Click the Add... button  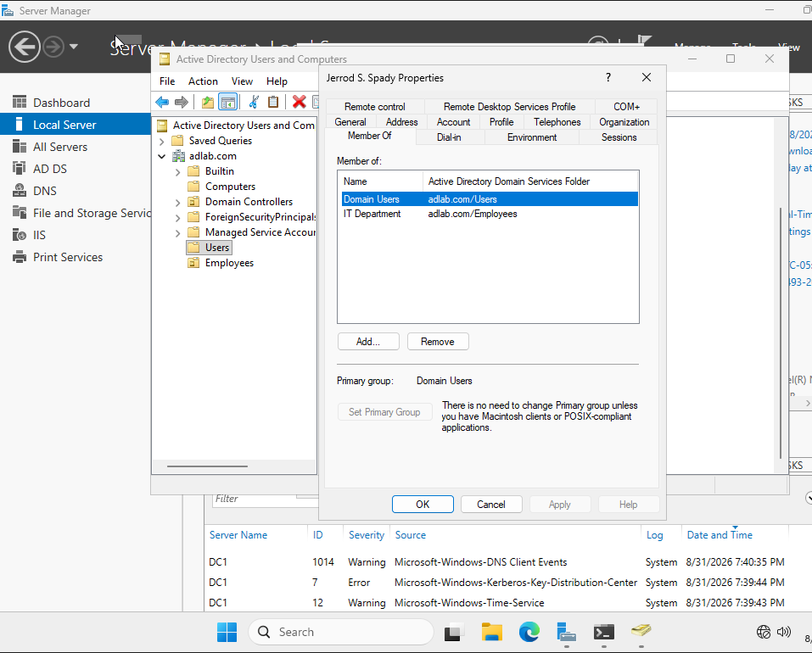pos(368,342)
